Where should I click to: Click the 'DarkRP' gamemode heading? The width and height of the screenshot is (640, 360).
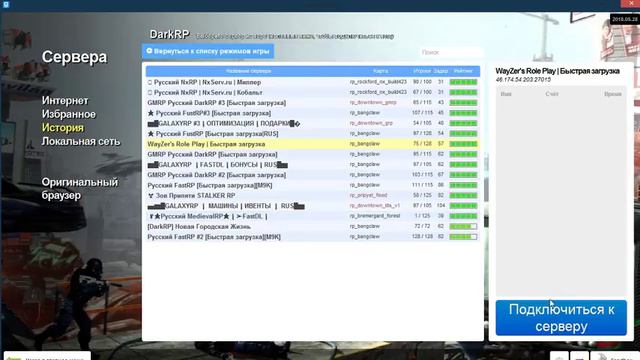[x=169, y=34]
